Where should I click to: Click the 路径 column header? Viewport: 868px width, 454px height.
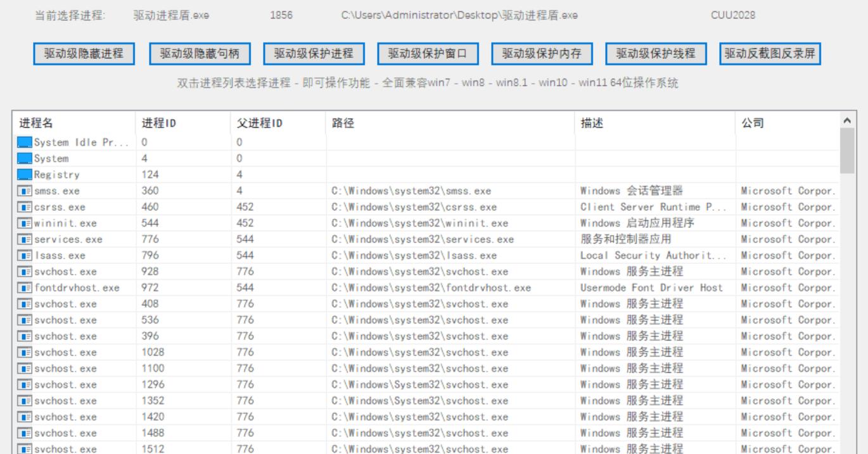pyautogui.click(x=450, y=123)
